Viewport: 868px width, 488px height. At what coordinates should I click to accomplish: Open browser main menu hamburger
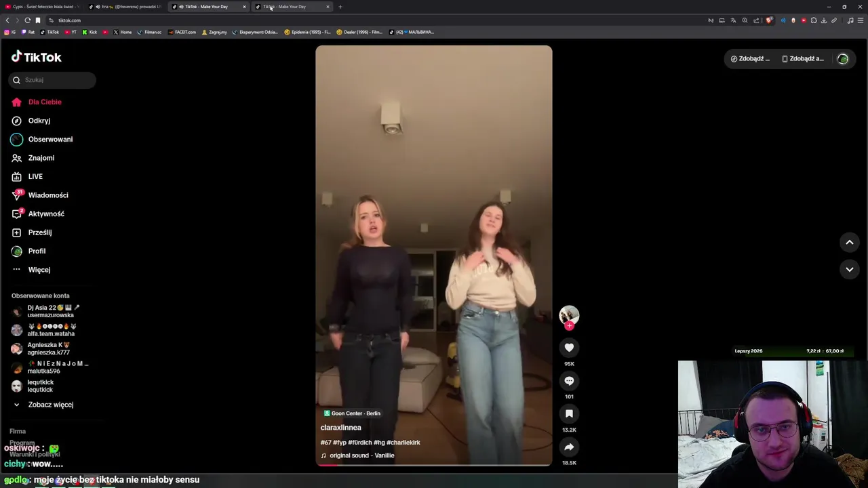861,20
